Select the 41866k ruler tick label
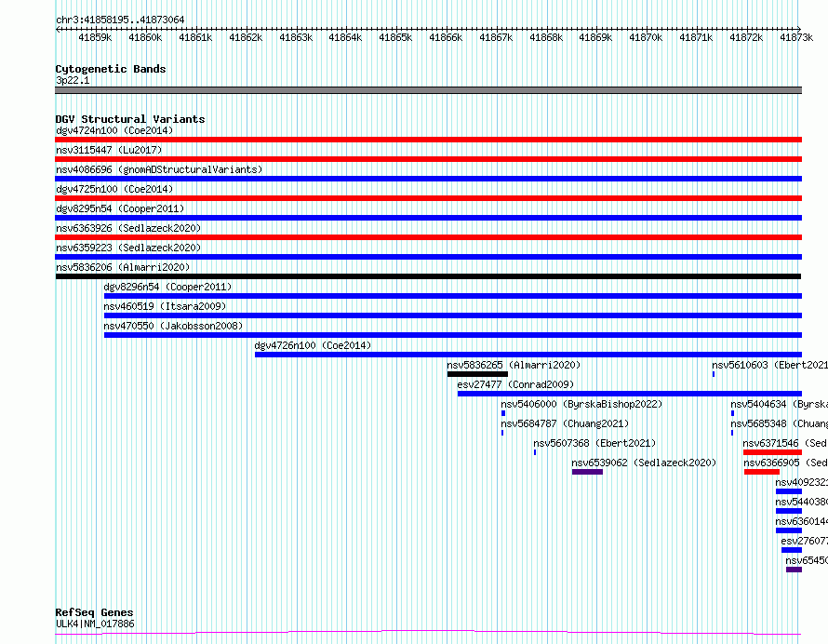The width and height of the screenshot is (828, 644). 446,37
